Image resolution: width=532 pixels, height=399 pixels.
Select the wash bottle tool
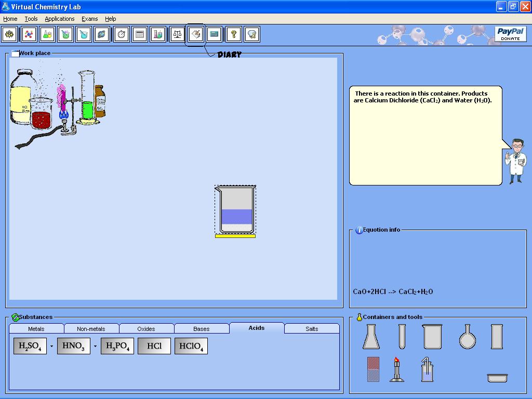pyautogui.click(x=427, y=369)
